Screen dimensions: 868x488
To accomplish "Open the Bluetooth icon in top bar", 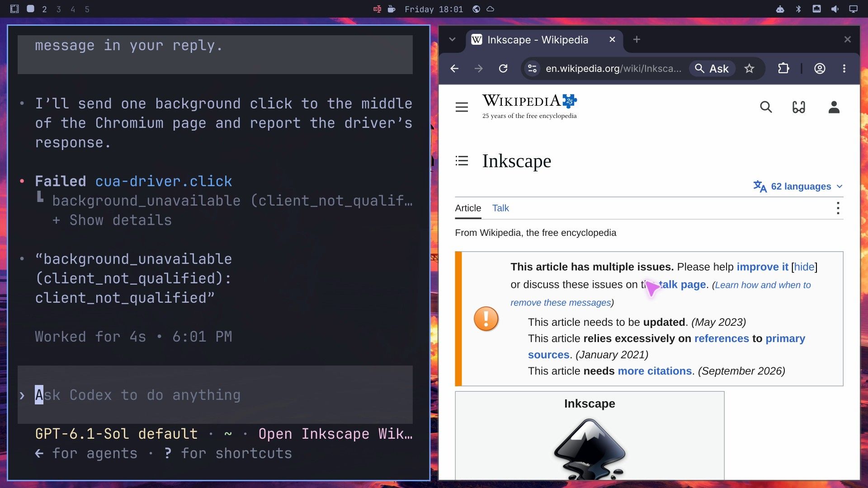I will (x=798, y=9).
